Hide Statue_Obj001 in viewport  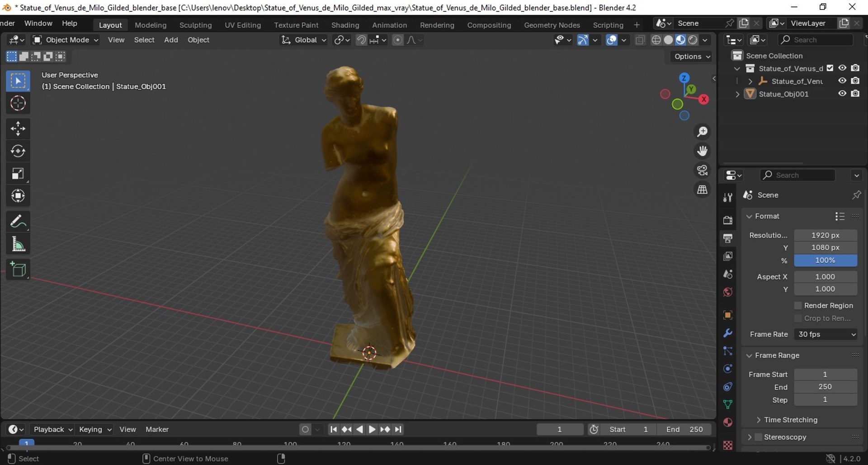pyautogui.click(x=842, y=94)
